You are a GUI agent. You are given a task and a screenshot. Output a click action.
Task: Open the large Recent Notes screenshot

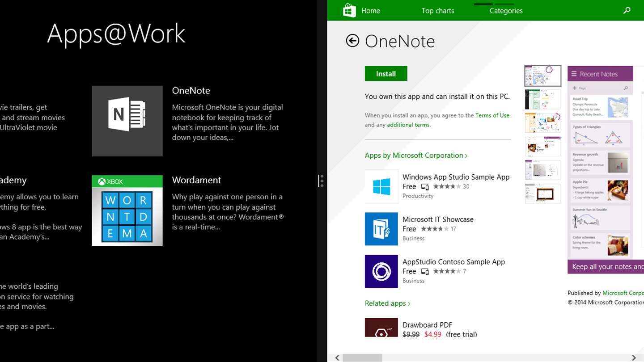[606, 170]
